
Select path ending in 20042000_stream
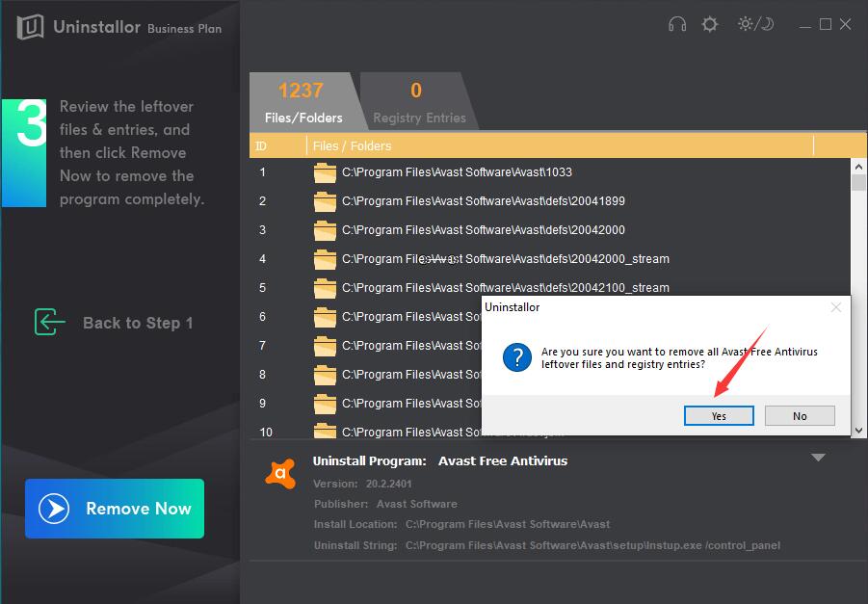tap(506, 258)
